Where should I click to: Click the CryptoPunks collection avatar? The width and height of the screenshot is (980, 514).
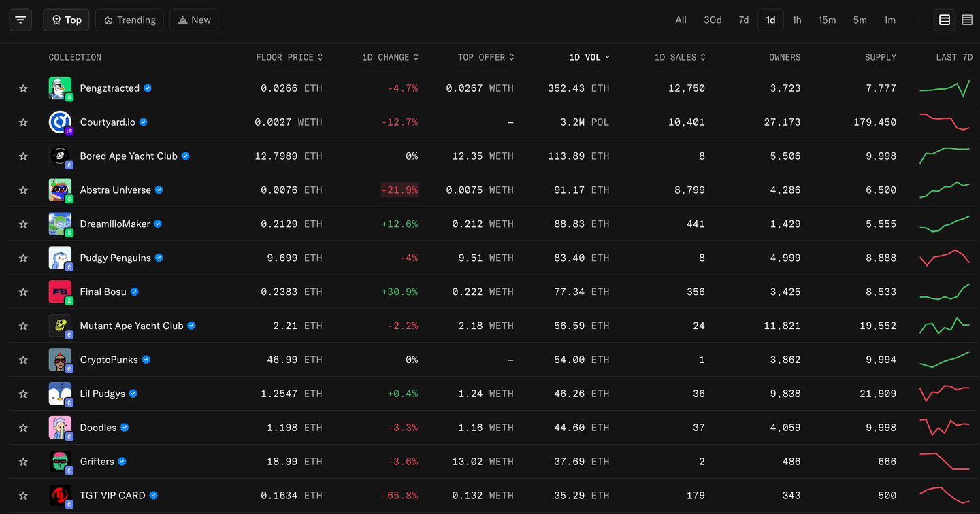click(60, 360)
